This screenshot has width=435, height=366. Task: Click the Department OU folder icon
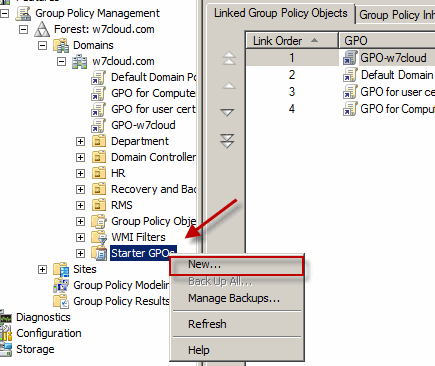(99, 141)
